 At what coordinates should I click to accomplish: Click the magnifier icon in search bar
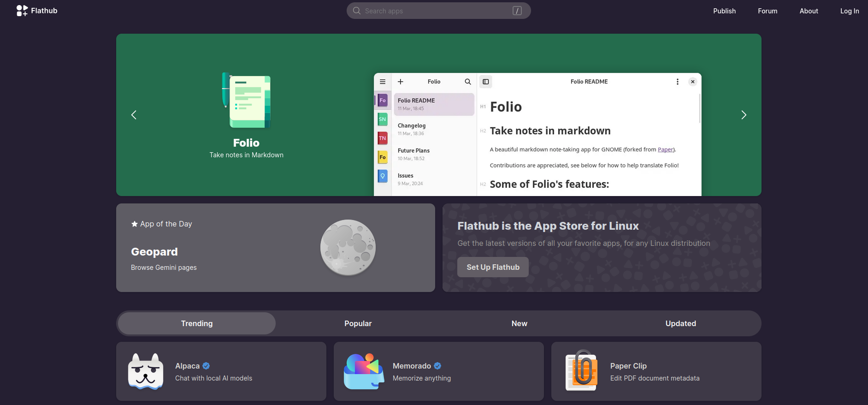click(x=357, y=11)
